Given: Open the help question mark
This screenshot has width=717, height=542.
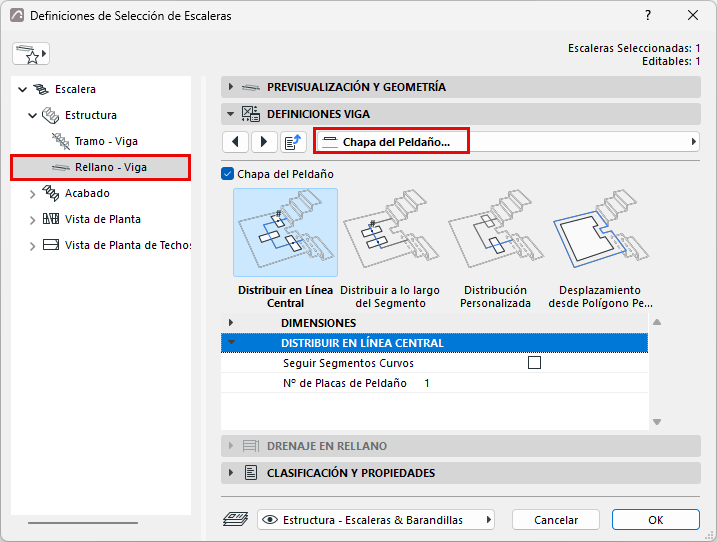Looking at the screenshot, I should (x=648, y=16).
